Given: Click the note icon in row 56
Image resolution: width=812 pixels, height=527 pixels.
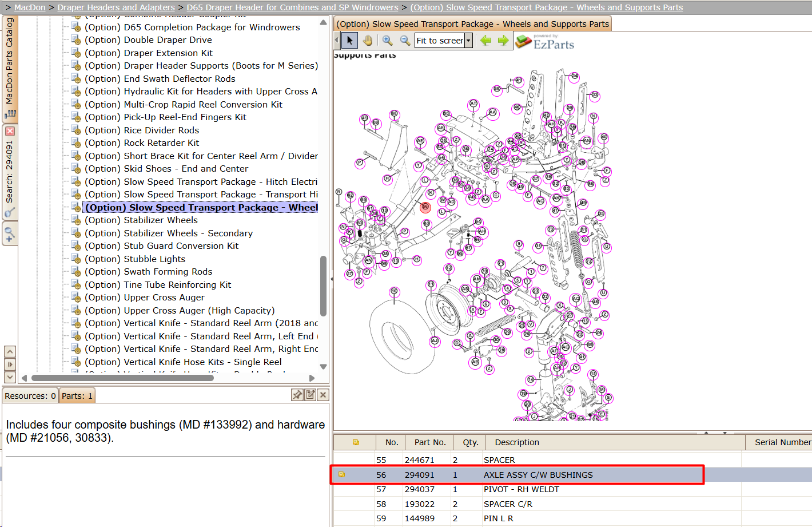Looking at the screenshot, I should tap(341, 474).
